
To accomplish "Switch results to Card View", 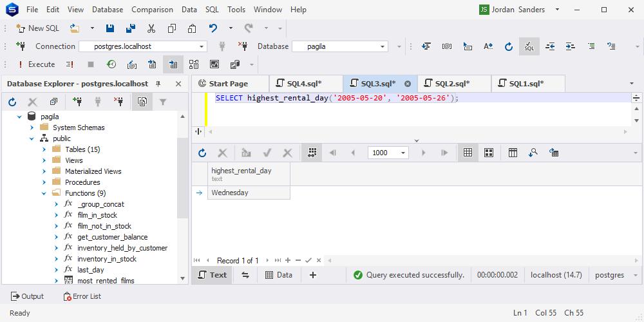I will (x=488, y=153).
